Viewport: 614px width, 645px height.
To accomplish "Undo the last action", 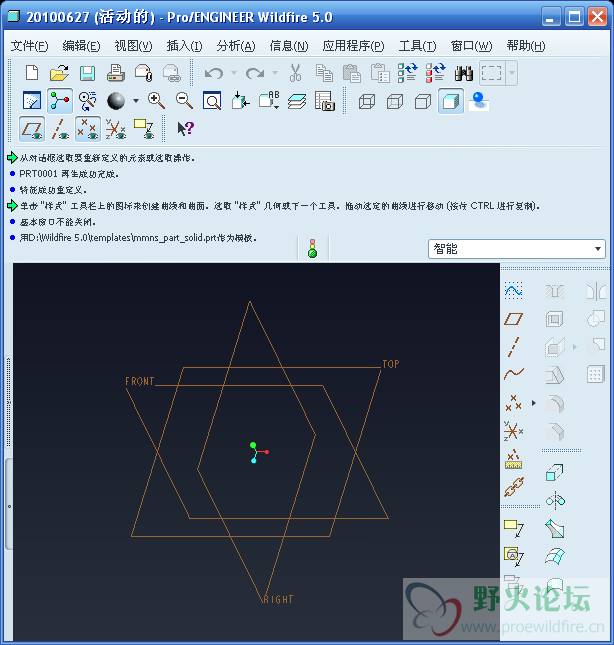I will tap(214, 73).
